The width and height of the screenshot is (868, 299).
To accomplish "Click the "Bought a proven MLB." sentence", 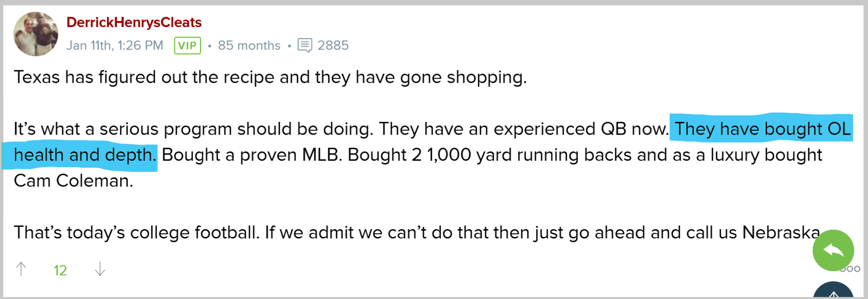I will (252, 155).
